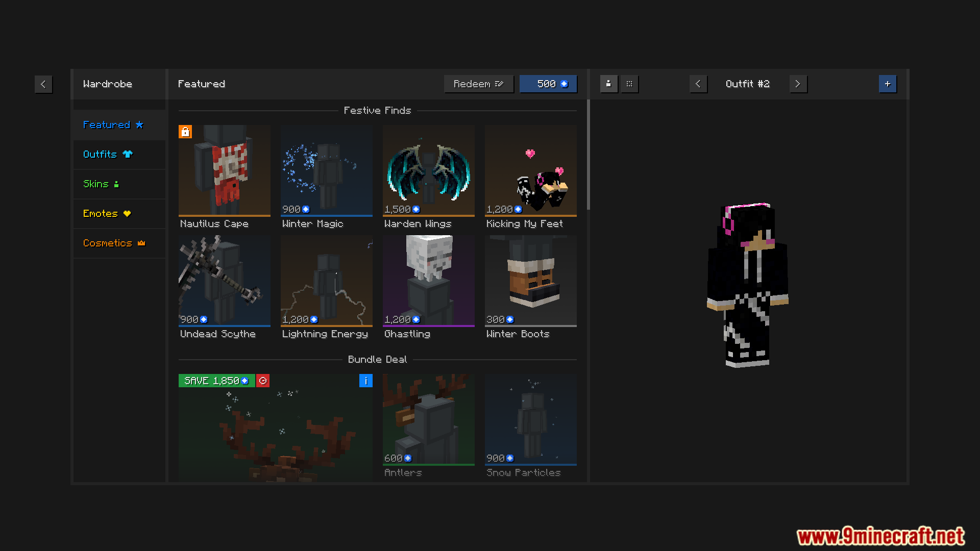The image size is (980, 551).
Task: Choose the Winter Boots item
Action: point(530,281)
